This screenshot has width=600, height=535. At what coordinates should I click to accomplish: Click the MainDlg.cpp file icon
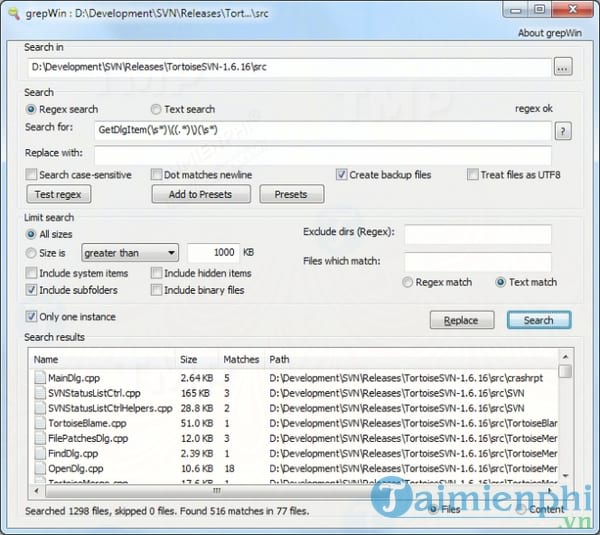[x=40, y=378]
